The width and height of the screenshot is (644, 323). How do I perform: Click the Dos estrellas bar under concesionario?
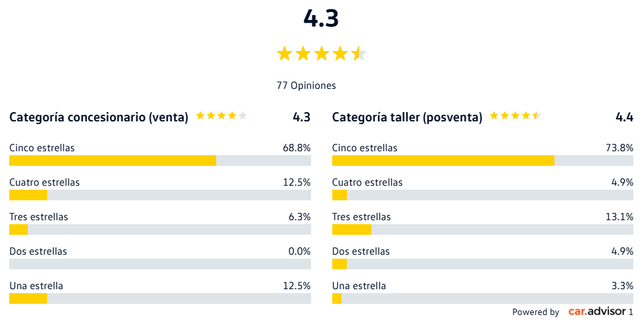point(160,264)
